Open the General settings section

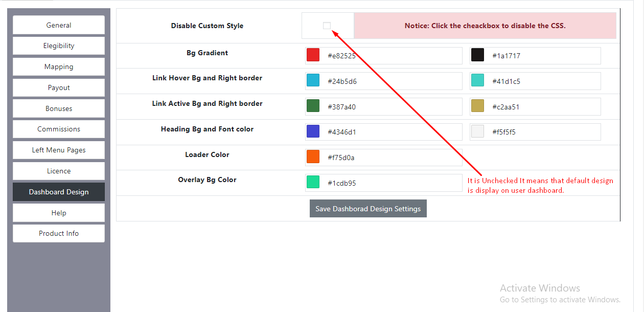click(58, 25)
